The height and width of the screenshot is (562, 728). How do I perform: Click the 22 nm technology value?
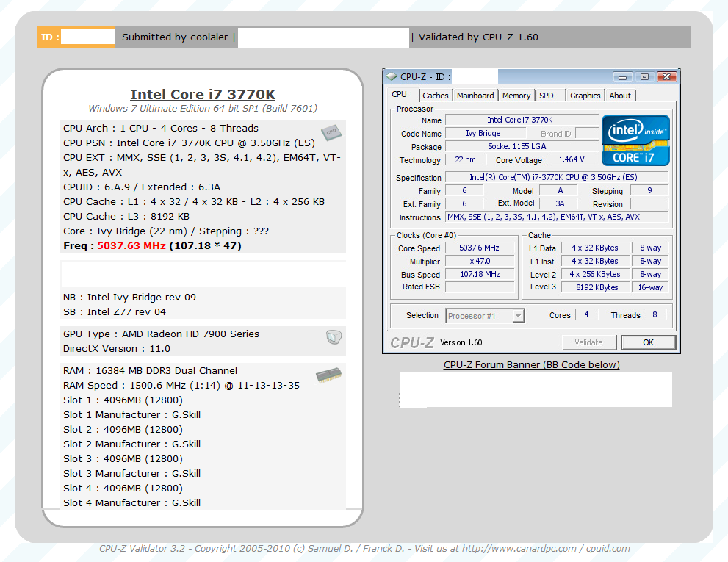[466, 159]
